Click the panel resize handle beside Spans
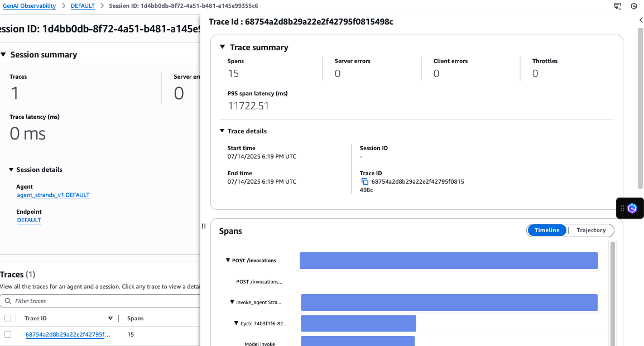 tap(204, 226)
